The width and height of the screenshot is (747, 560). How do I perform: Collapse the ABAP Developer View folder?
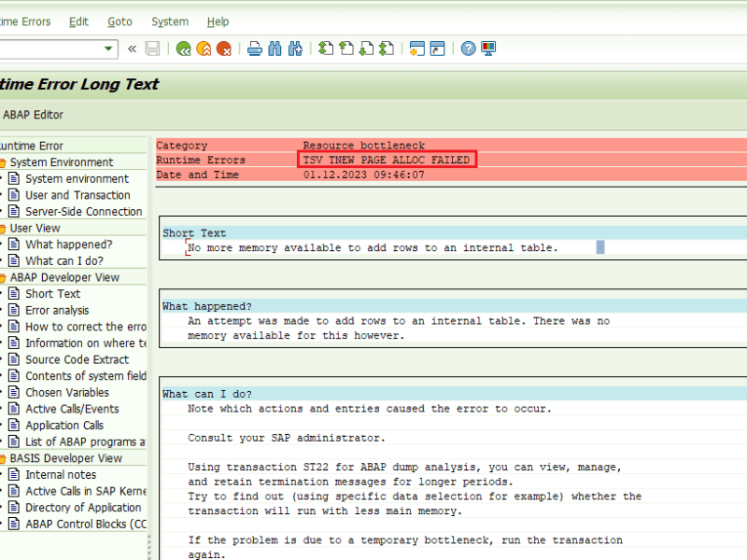click(x=3, y=277)
